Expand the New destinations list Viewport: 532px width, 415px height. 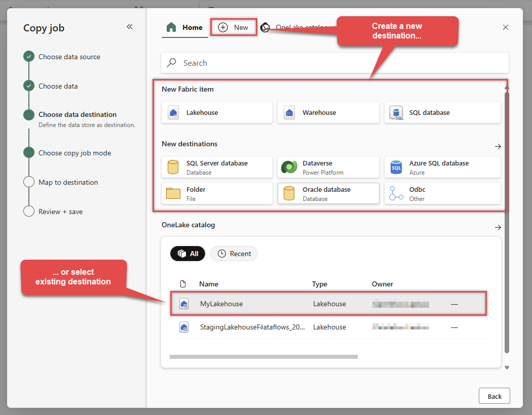coord(498,146)
